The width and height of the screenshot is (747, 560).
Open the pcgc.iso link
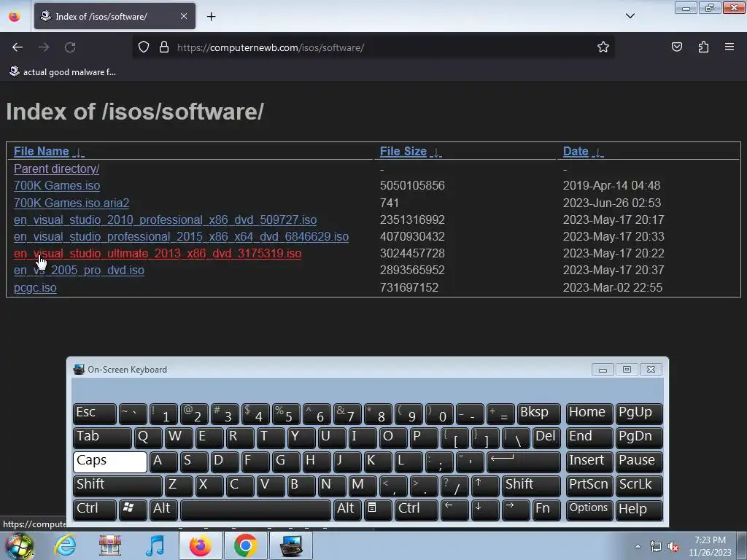[35, 287]
